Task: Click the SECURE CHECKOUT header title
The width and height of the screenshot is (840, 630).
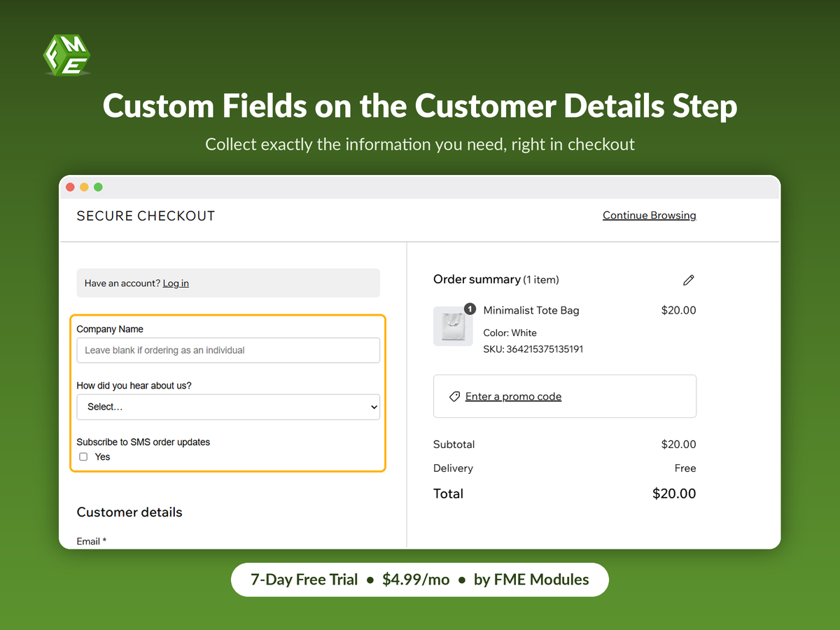Action: (146, 216)
